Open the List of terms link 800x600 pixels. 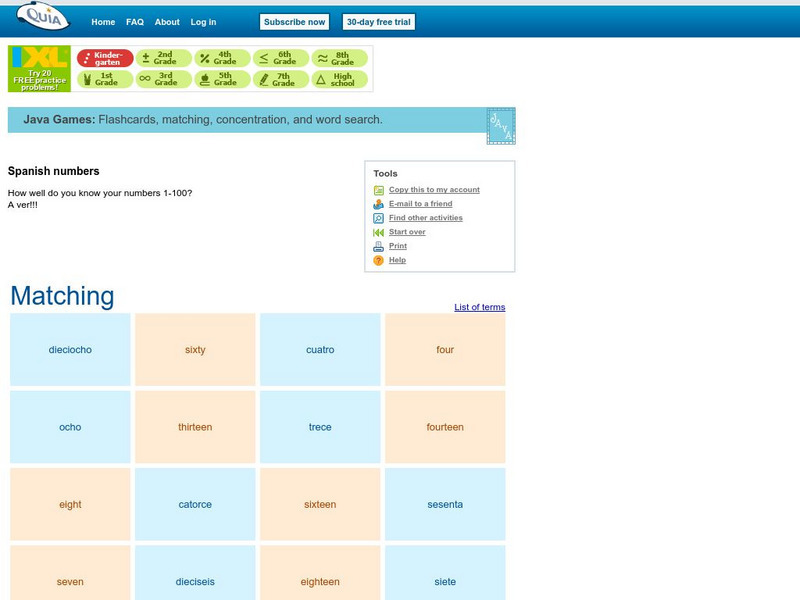[479, 307]
